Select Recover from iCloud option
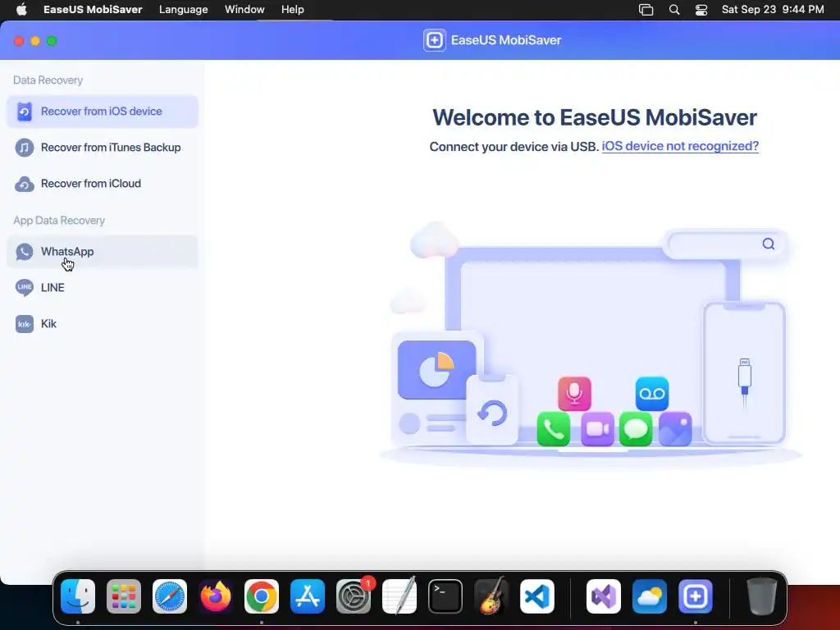The width and height of the screenshot is (840, 630). [102, 183]
